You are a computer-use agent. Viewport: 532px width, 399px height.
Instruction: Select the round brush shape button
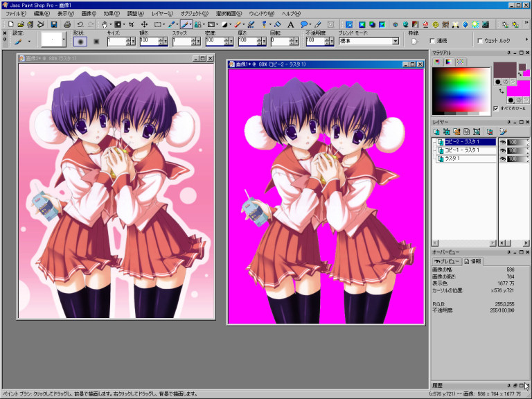pyautogui.click(x=80, y=42)
